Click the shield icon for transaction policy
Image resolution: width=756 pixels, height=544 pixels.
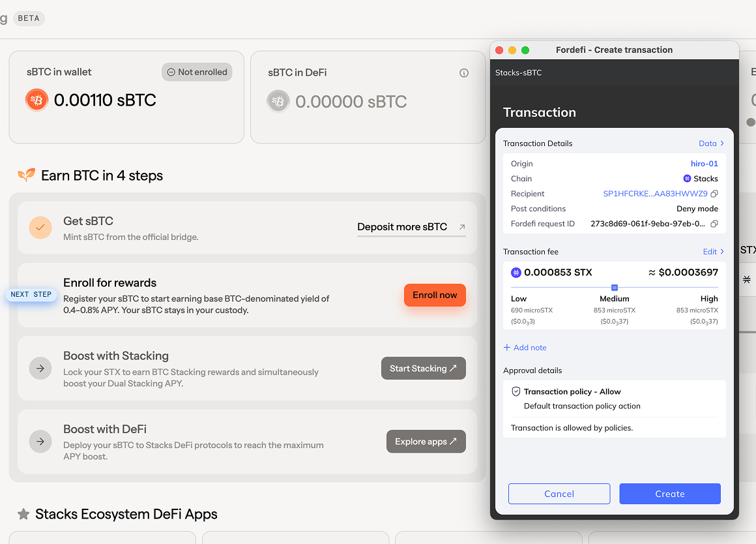pyautogui.click(x=516, y=392)
